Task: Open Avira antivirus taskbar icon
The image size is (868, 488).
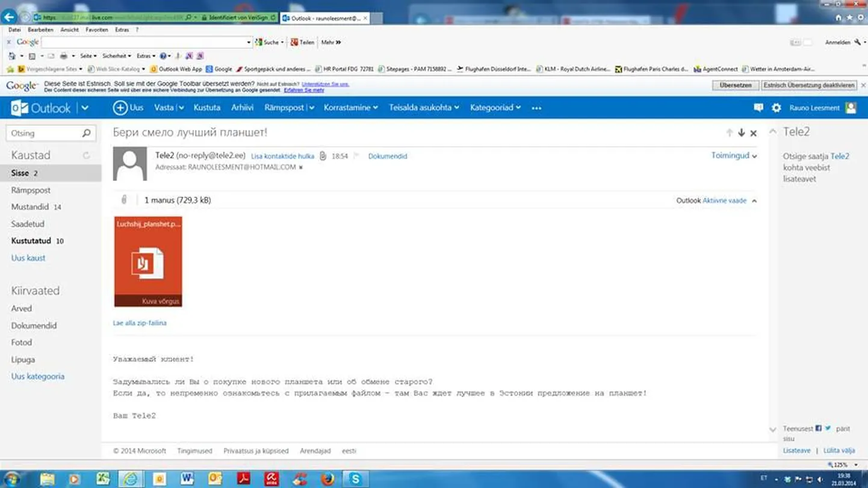Action: pos(271,479)
